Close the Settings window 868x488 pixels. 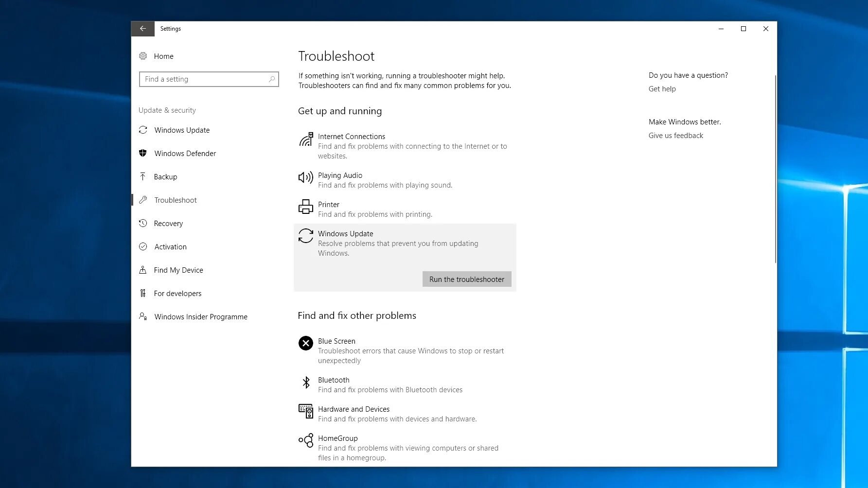click(766, 29)
